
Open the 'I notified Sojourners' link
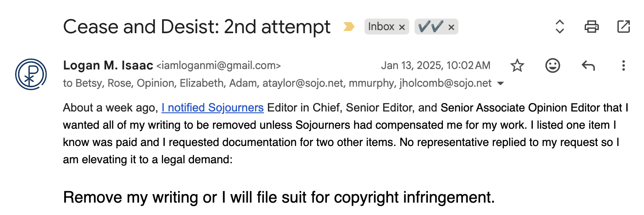[x=213, y=107]
